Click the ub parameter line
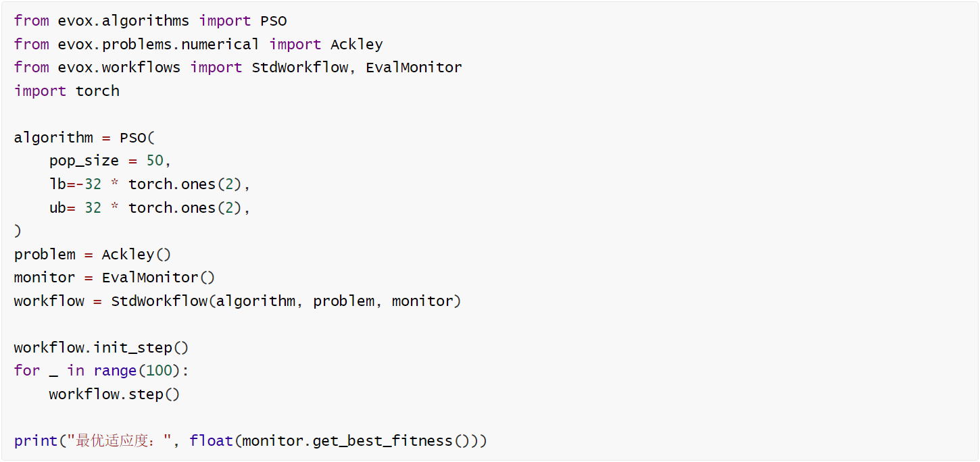 [149, 208]
